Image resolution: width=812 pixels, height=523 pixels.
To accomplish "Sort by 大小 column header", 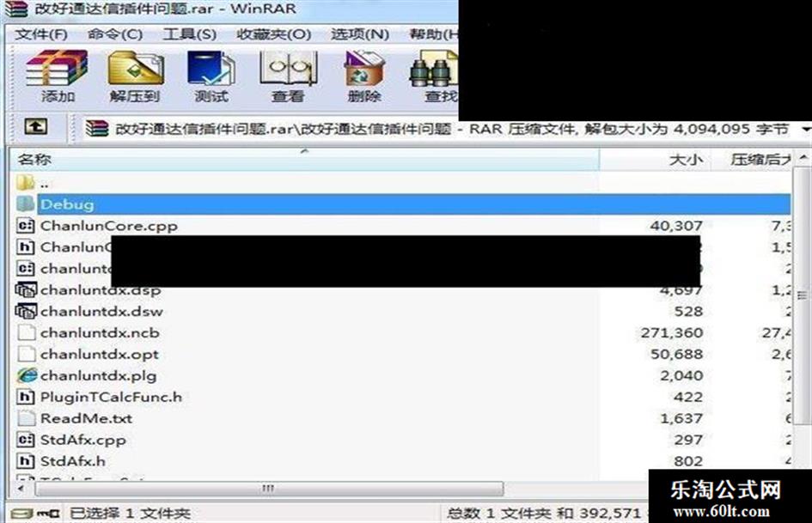I will pos(656,160).
